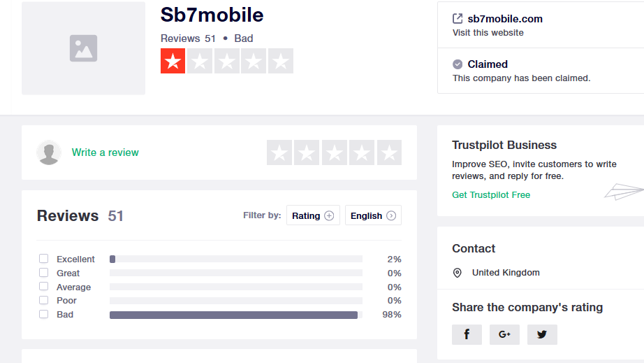Tick the Bad rating filter checkbox
The image size is (644, 363).
(43, 314)
